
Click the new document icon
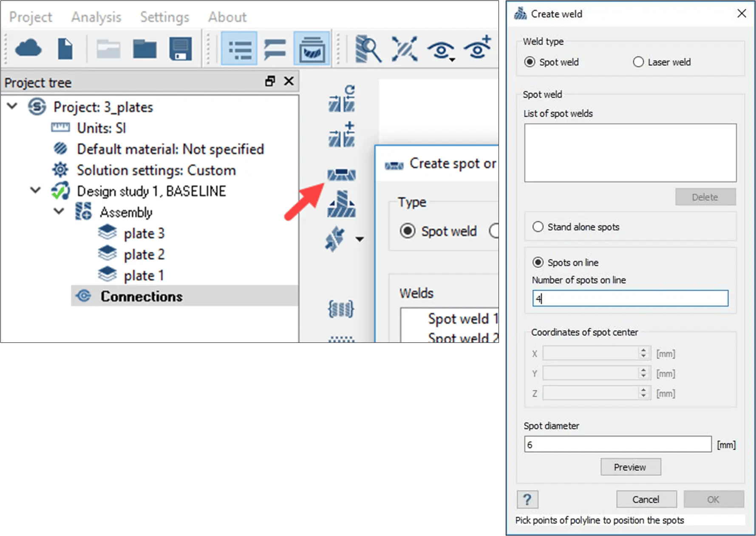pyautogui.click(x=65, y=48)
